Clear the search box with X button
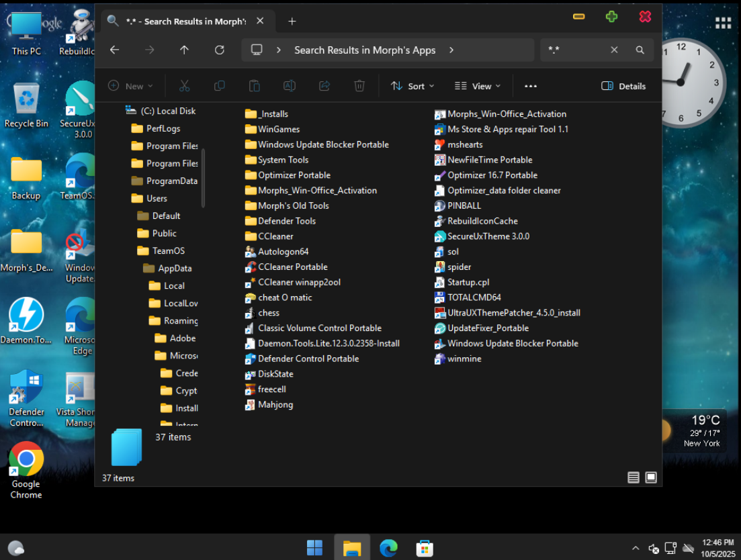Screen dimensions: 741x560 point(614,50)
